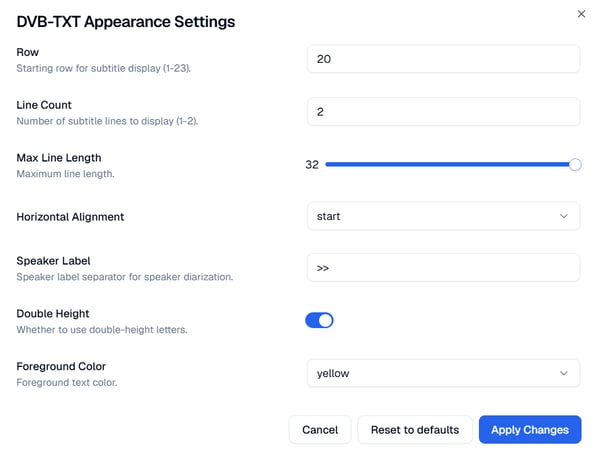
Task: Click the chevron in Horizontal Alignment dropdown
Action: [x=563, y=216]
